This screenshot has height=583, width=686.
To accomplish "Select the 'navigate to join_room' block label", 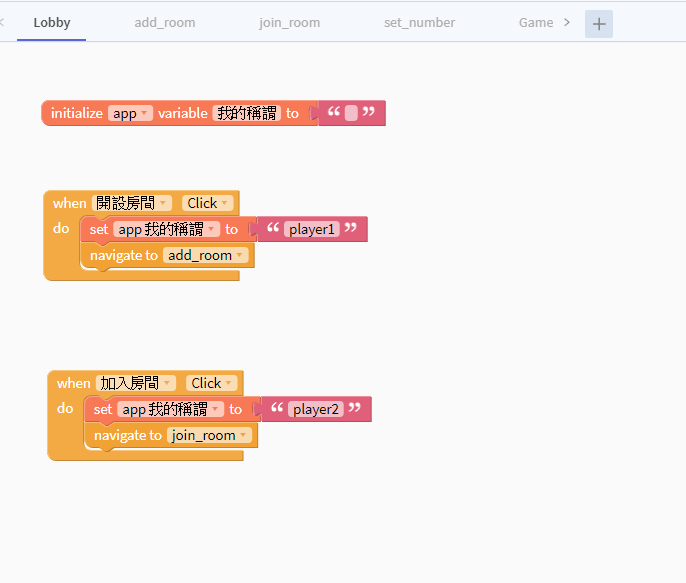I will point(127,436).
